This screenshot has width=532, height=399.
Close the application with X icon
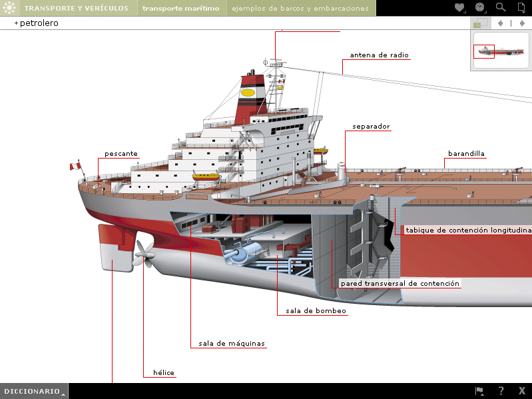[x=521, y=391]
